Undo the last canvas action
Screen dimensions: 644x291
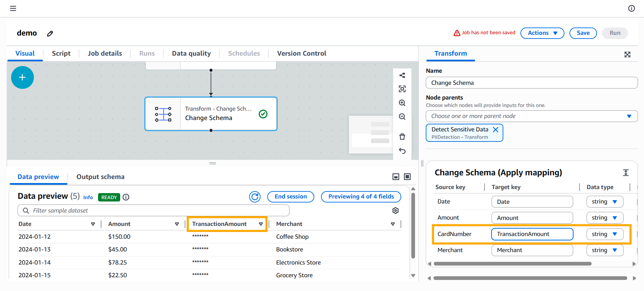[402, 151]
